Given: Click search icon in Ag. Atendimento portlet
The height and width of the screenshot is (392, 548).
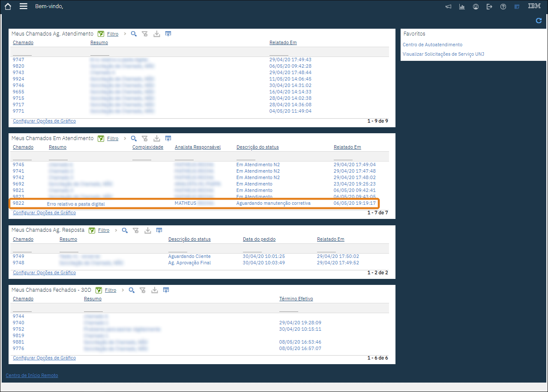Looking at the screenshot, I should [x=134, y=34].
